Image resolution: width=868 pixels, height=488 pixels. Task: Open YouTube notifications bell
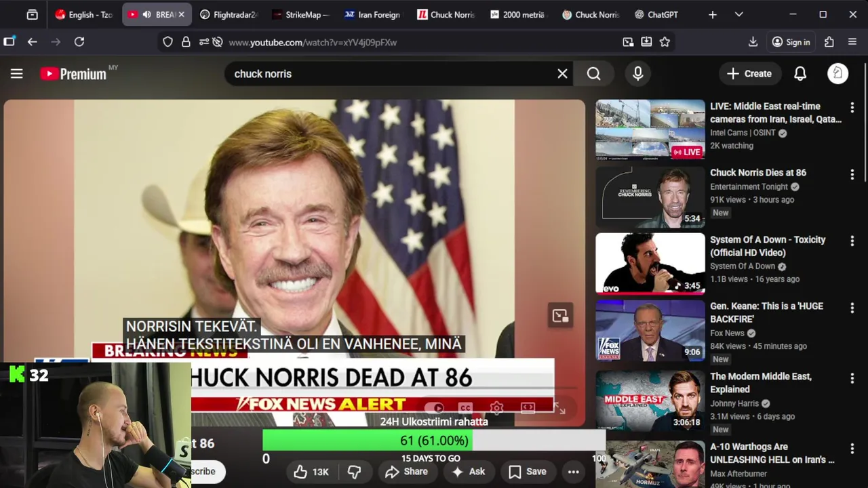click(x=800, y=74)
